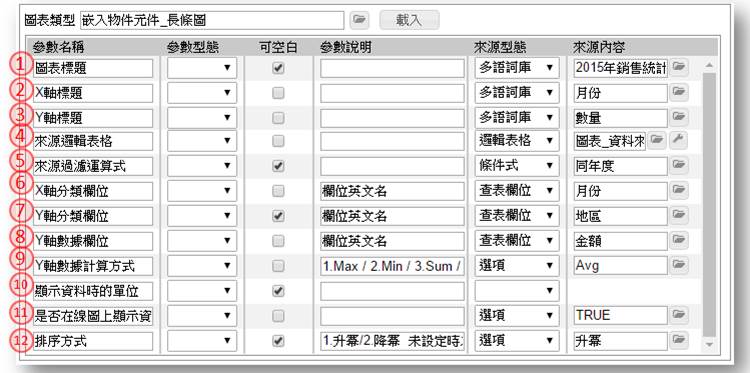Click the 載入 button

(409, 20)
